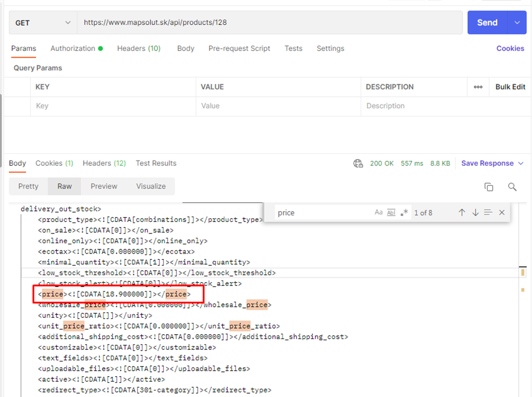Click Bulk Edit
Image resolution: width=532 pixels, height=397 pixels.
tap(510, 87)
